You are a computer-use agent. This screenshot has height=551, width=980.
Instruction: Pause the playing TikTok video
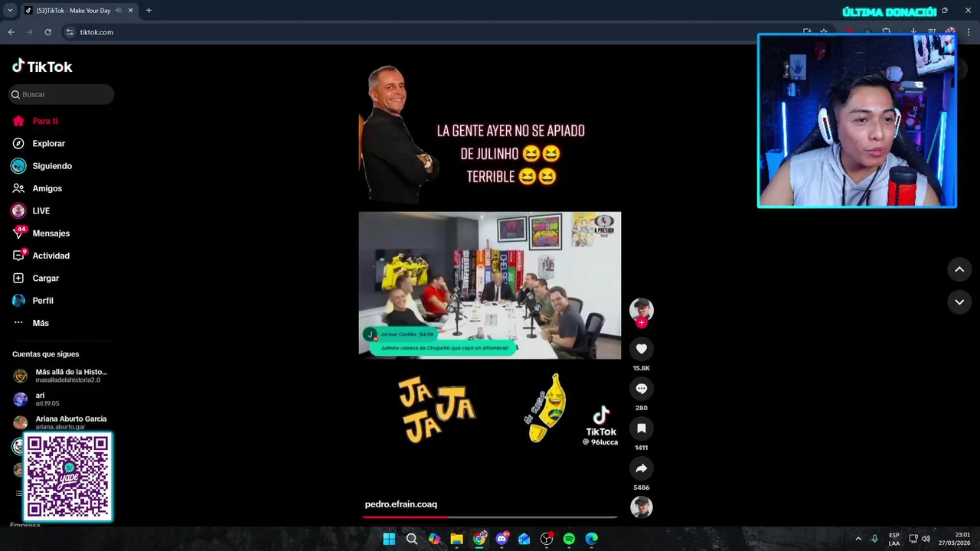pyautogui.click(x=490, y=285)
